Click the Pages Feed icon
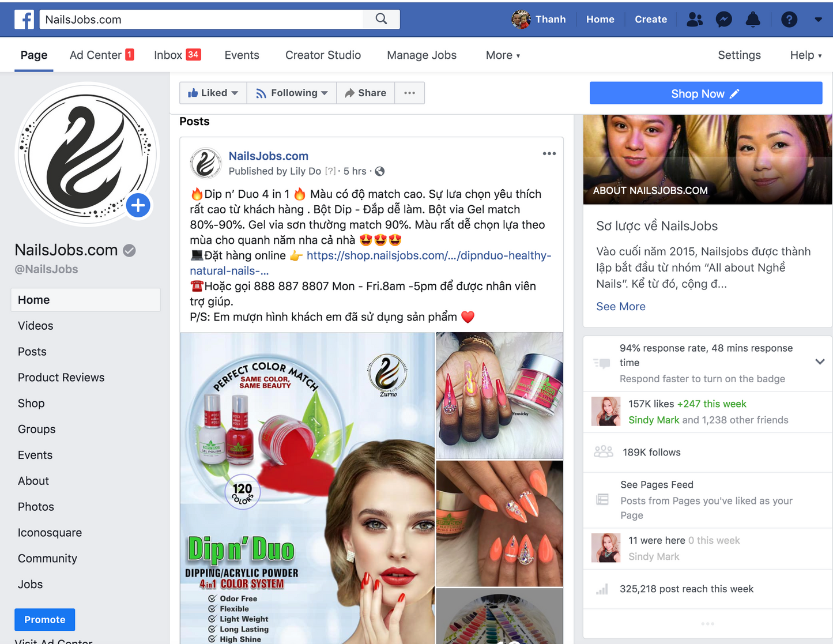The height and width of the screenshot is (644, 833). coord(602,499)
